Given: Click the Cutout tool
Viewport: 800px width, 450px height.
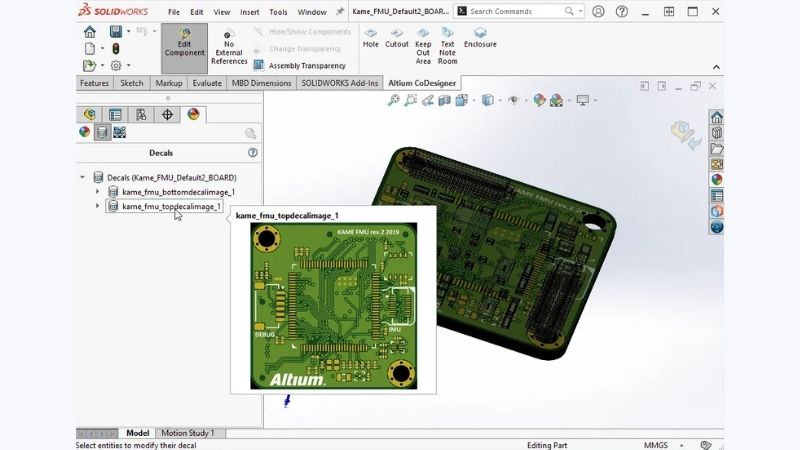Looking at the screenshot, I should coord(396,38).
